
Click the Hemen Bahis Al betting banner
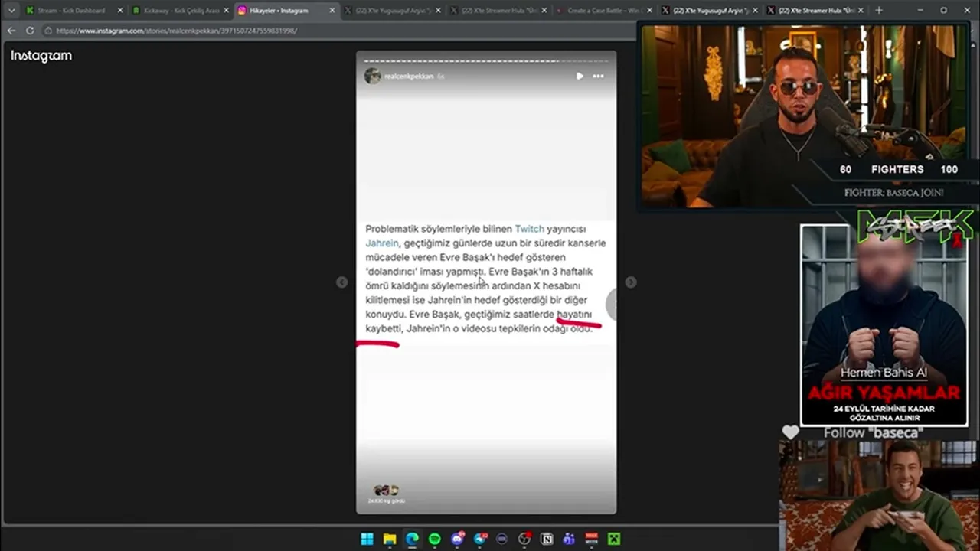[x=884, y=324]
